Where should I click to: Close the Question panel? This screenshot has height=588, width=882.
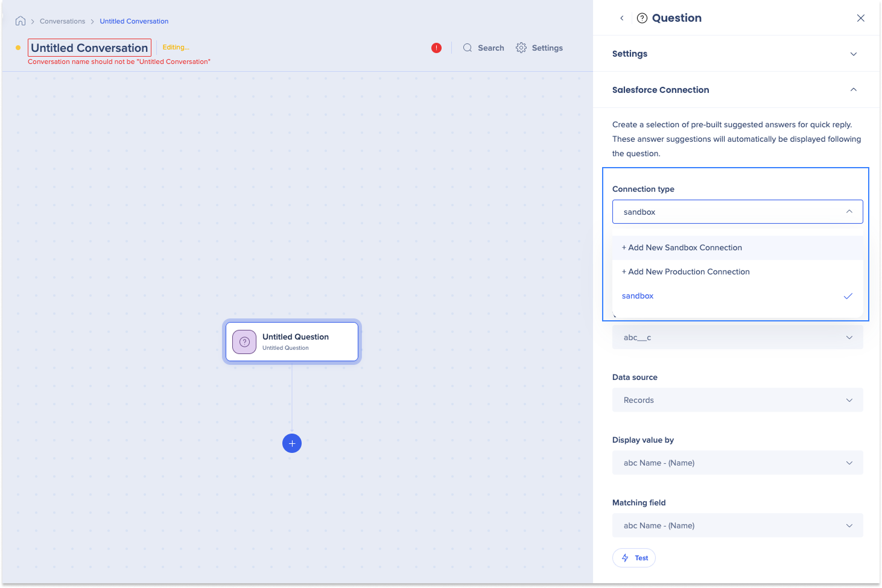(860, 18)
